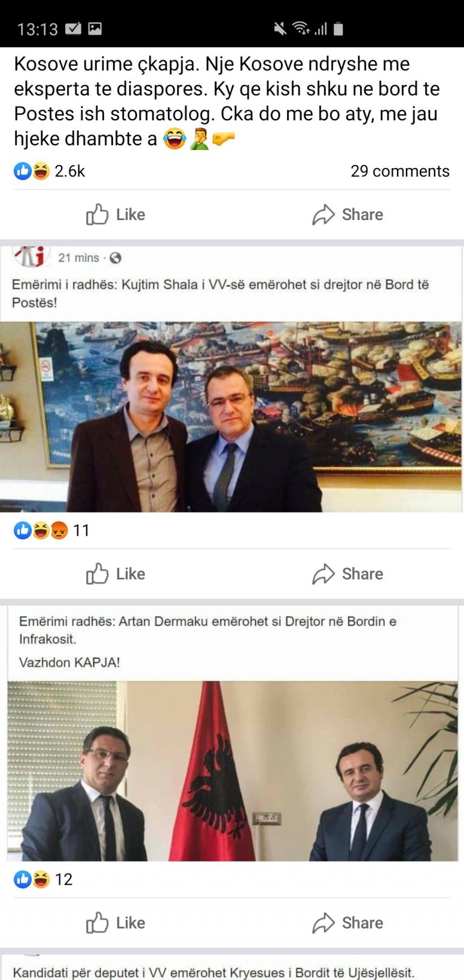Open the photo of two men by painting
The width and height of the screenshot is (464, 980).
232,417
